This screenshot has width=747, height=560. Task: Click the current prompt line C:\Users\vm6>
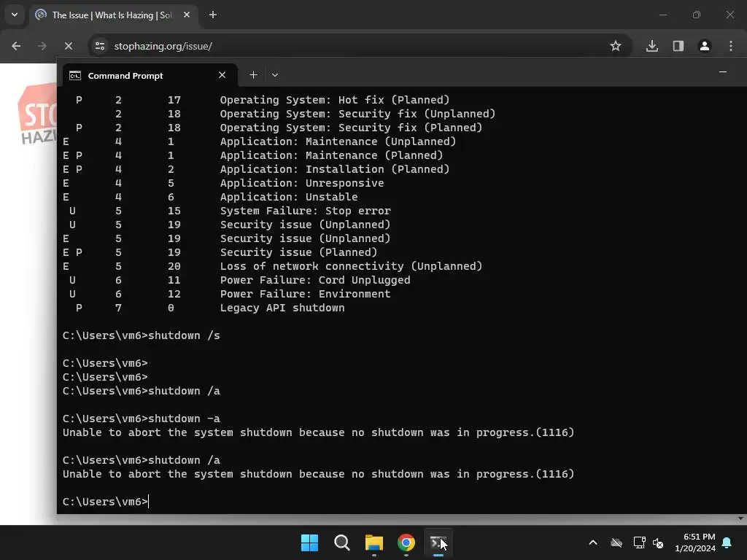[105, 502]
